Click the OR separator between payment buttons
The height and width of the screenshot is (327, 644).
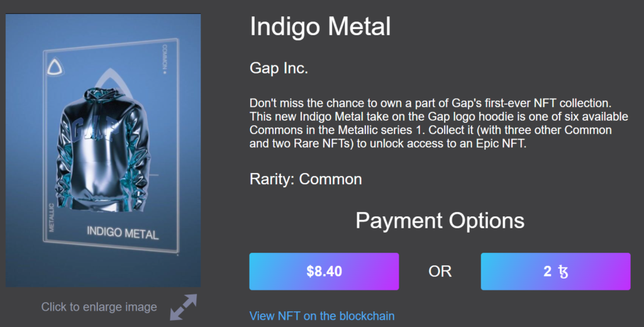[440, 272]
